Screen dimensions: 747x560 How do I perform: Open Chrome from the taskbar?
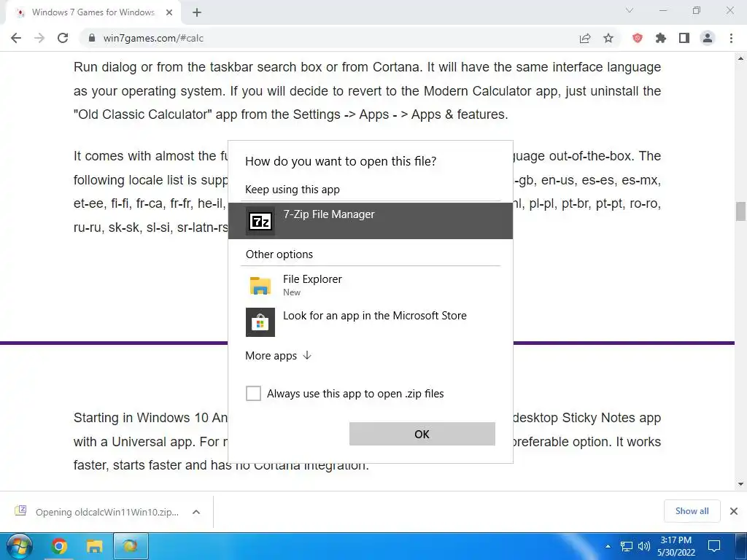coord(59,546)
